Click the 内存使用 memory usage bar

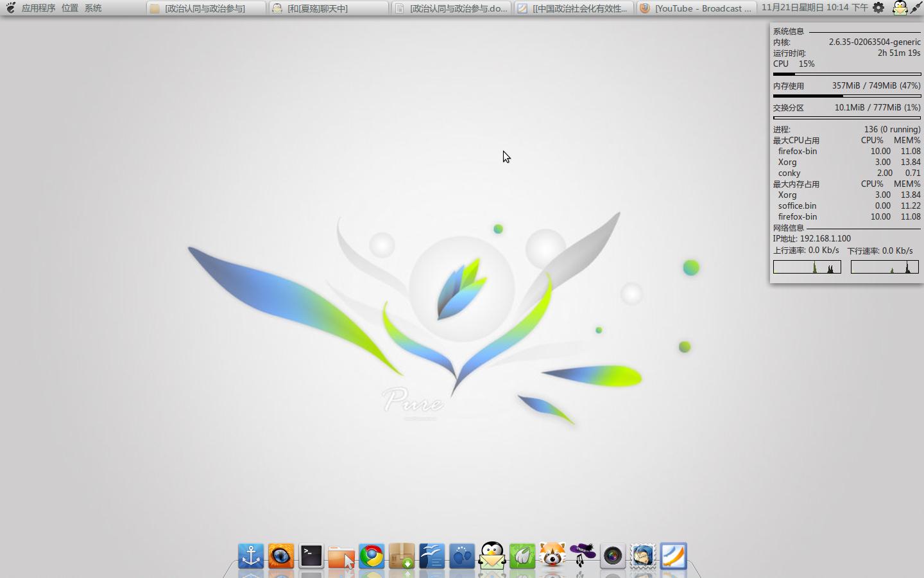[847, 96]
